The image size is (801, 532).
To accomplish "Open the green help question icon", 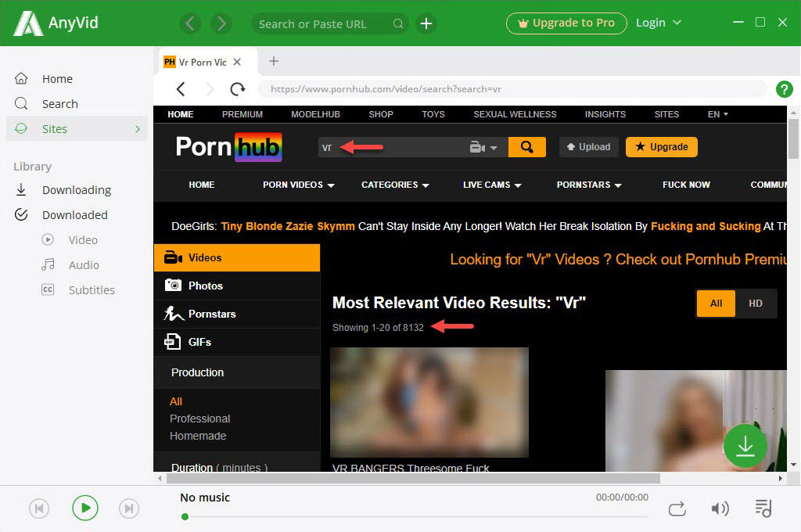I will point(784,89).
